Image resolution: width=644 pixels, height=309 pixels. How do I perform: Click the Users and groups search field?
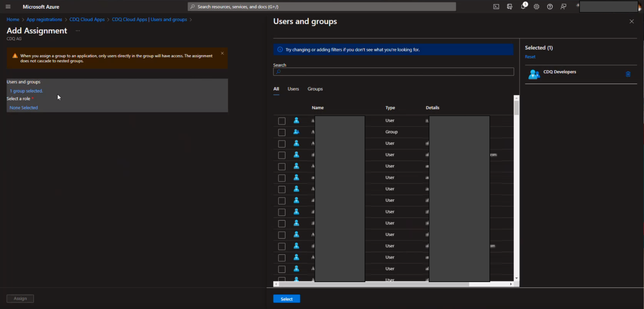(x=394, y=72)
